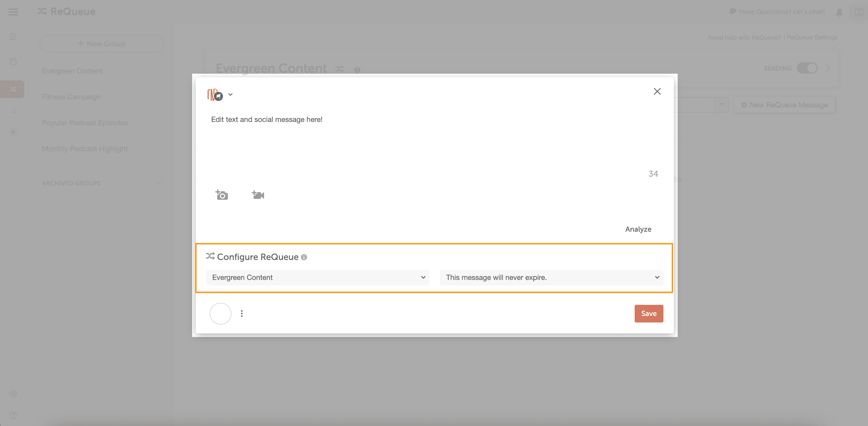Open settings gear in sidebar
Screen dimensions: 868x426
pyautogui.click(x=13, y=394)
